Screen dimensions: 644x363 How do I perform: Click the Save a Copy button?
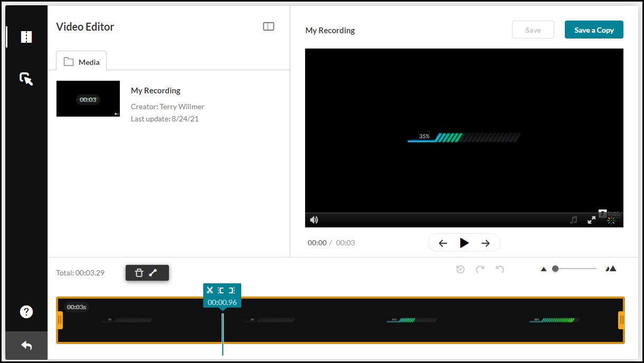click(x=593, y=30)
